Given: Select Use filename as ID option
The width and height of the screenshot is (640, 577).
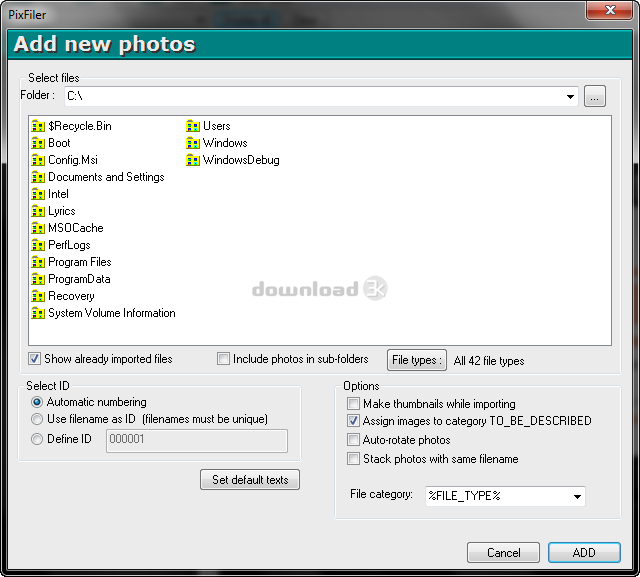Looking at the screenshot, I should (x=37, y=419).
